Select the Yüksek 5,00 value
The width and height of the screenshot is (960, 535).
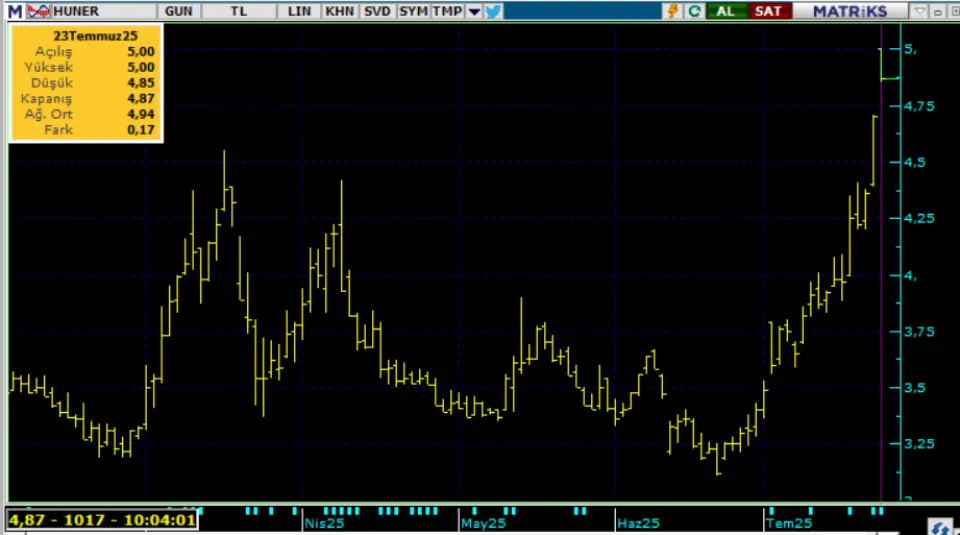pyautogui.click(x=141, y=67)
